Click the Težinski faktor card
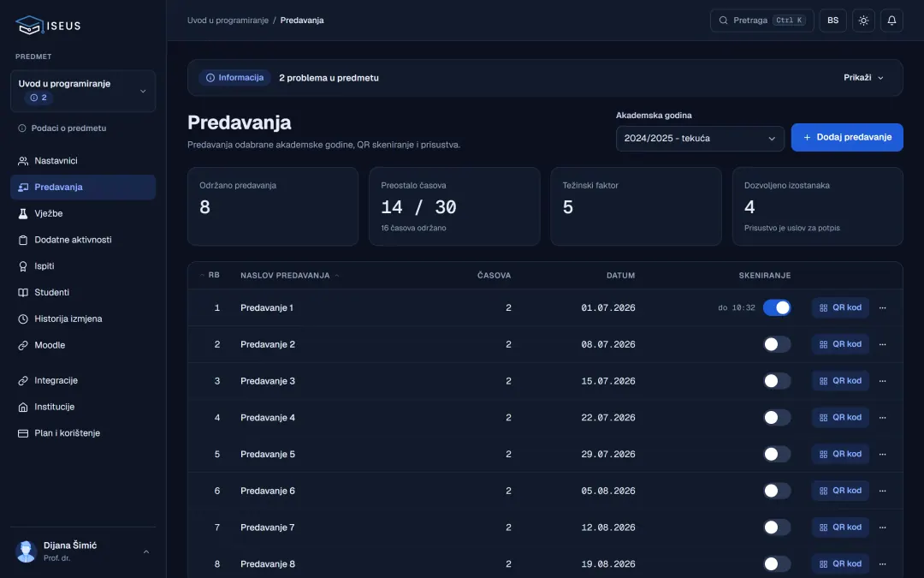 click(x=636, y=206)
